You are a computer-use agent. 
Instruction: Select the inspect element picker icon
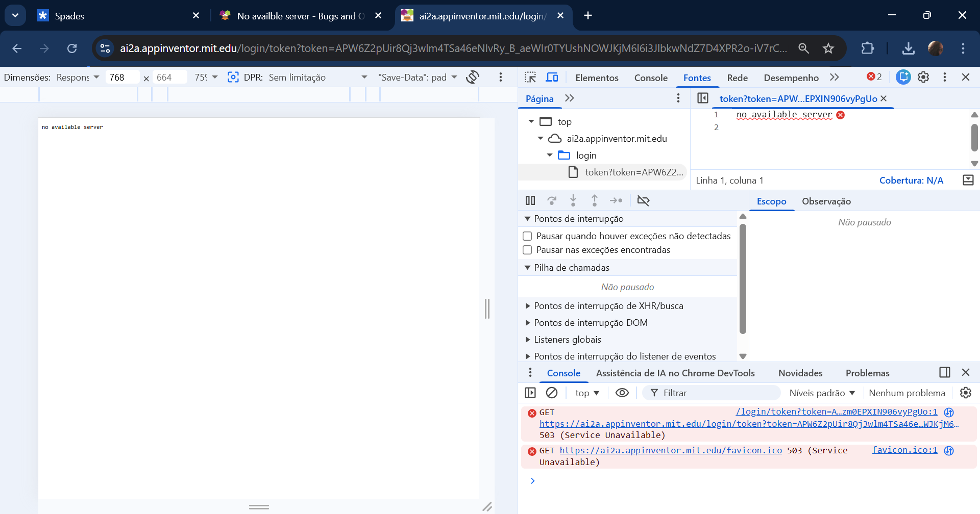[530, 78]
